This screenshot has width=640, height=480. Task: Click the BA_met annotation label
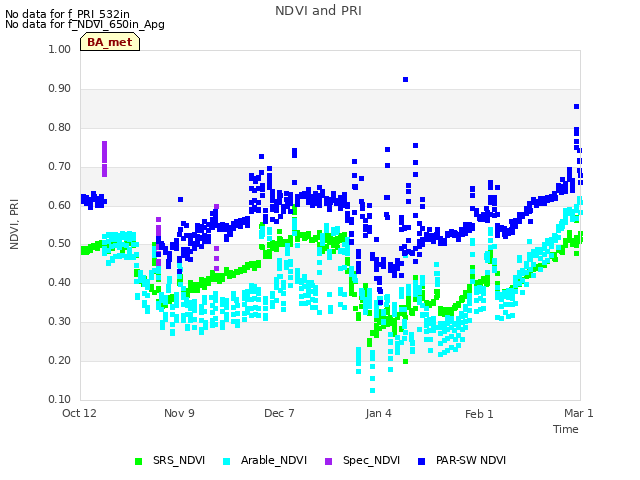(110, 42)
